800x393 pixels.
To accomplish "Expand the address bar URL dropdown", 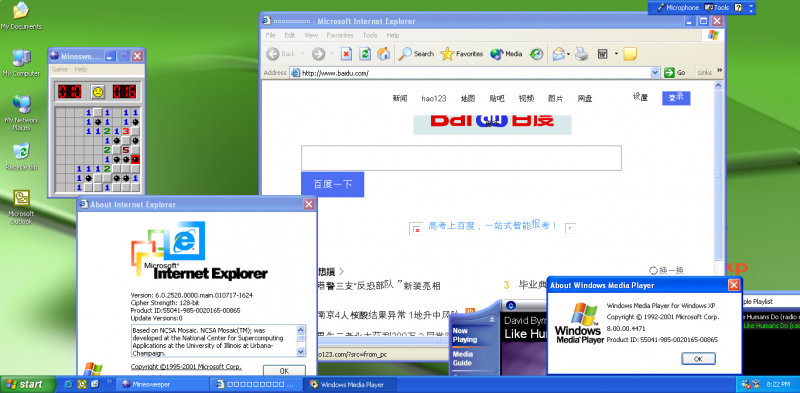I will (656, 73).
